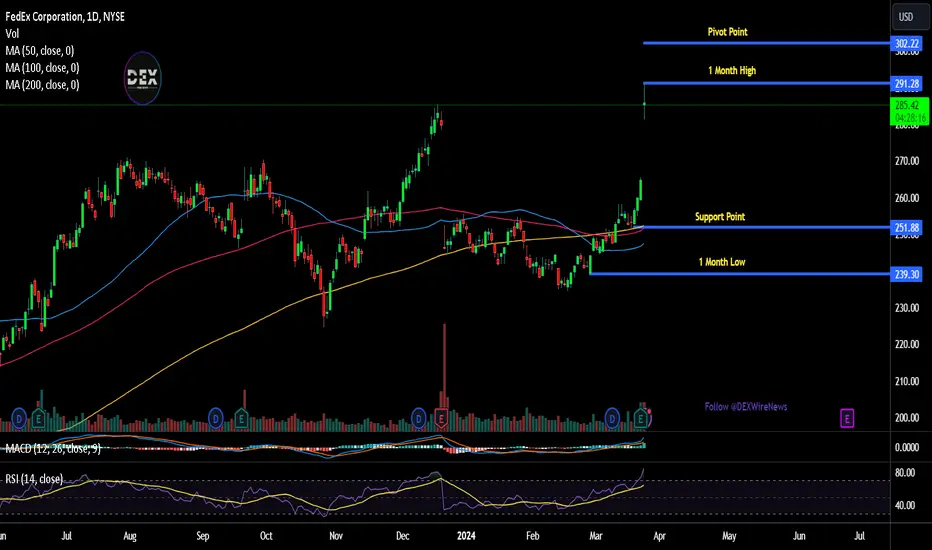Select the MA (50, close, 0) legend
932x550 pixels.
[40, 51]
